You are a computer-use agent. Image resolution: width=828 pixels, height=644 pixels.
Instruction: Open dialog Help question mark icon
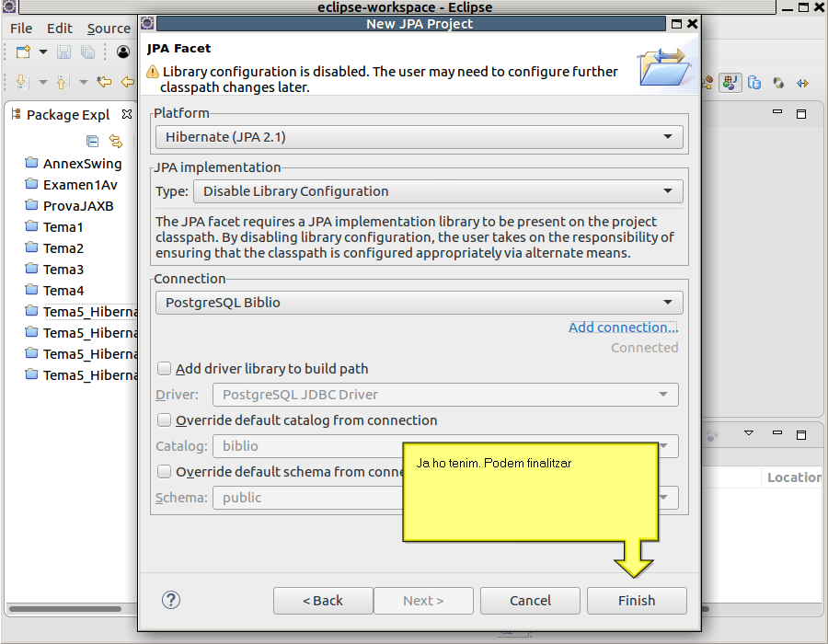click(x=171, y=600)
